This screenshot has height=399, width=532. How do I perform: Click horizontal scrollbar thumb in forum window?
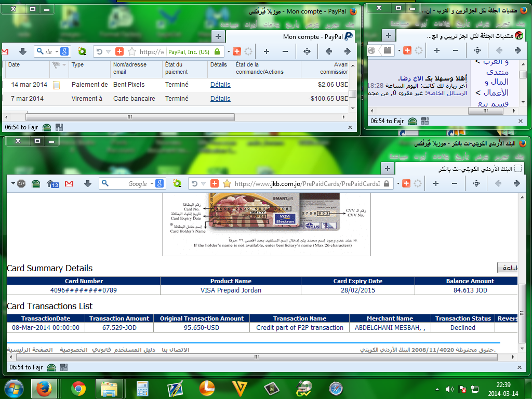point(486,111)
